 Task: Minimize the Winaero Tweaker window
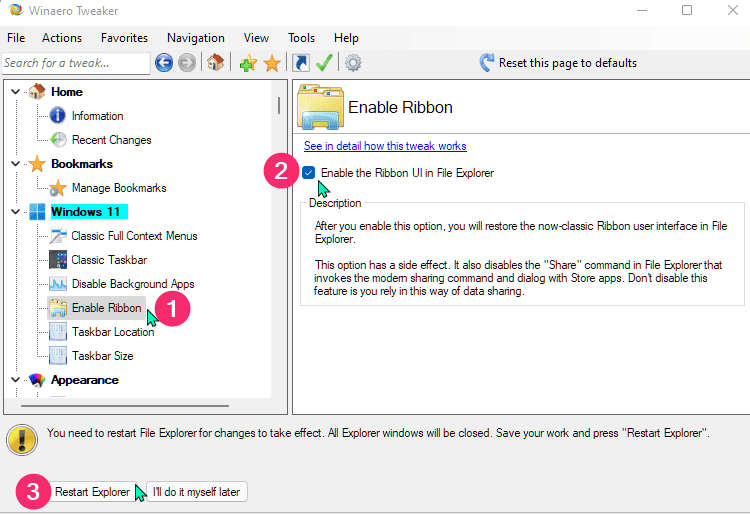[x=642, y=10]
